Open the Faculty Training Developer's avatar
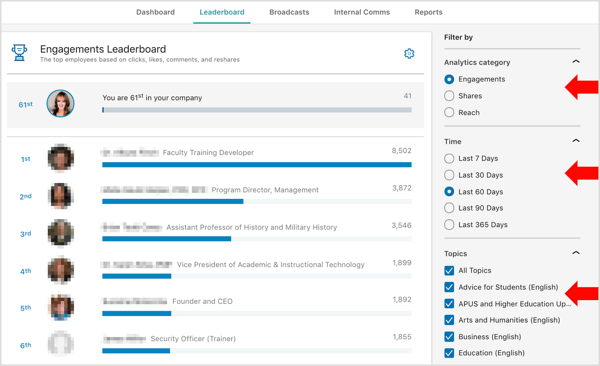 [x=60, y=158]
